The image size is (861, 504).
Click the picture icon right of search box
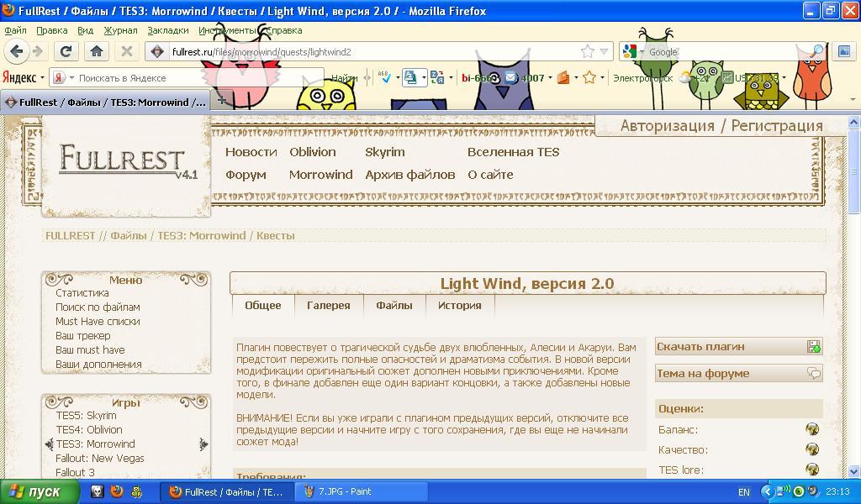(844, 51)
